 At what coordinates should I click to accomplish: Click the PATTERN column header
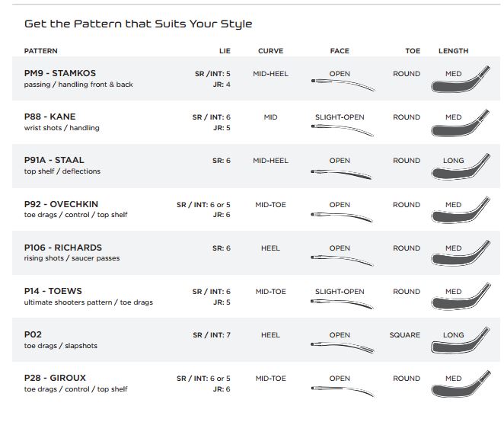pos(41,51)
